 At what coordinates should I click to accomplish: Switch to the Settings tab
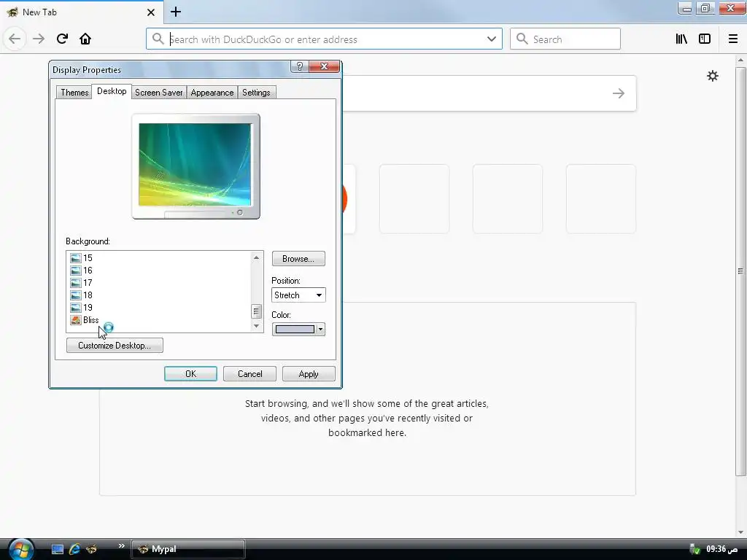coord(256,93)
